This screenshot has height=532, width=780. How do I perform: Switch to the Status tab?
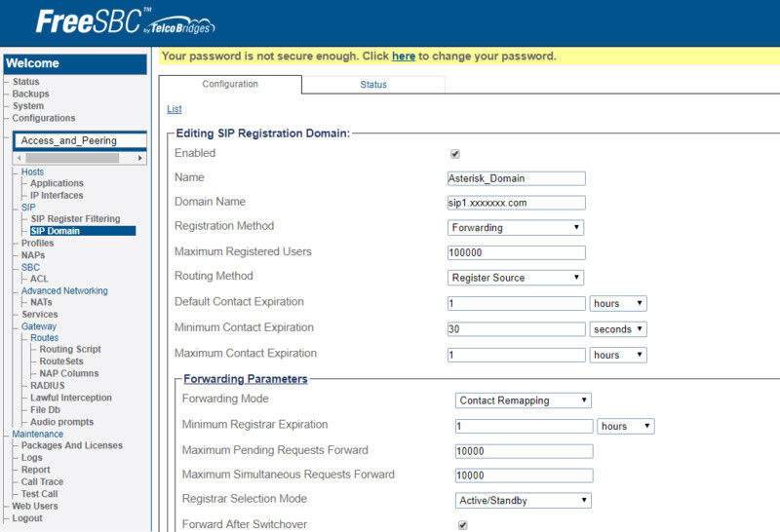coord(373,85)
